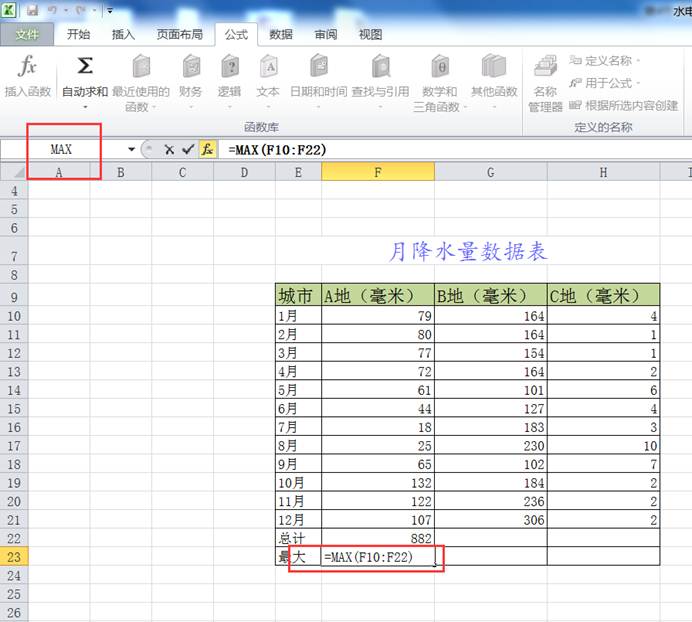Switch to the Data (数据) ribbon tab
This screenshot has height=622, width=692.
(x=281, y=34)
